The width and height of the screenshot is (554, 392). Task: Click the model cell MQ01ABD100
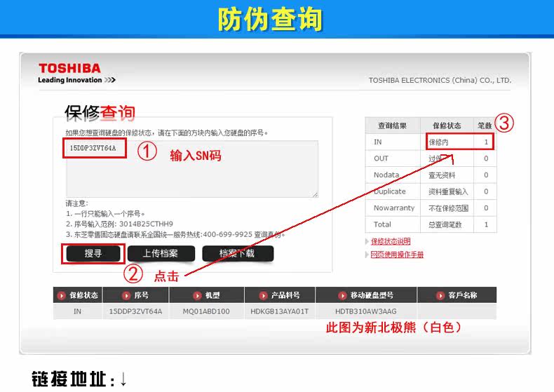click(206, 311)
